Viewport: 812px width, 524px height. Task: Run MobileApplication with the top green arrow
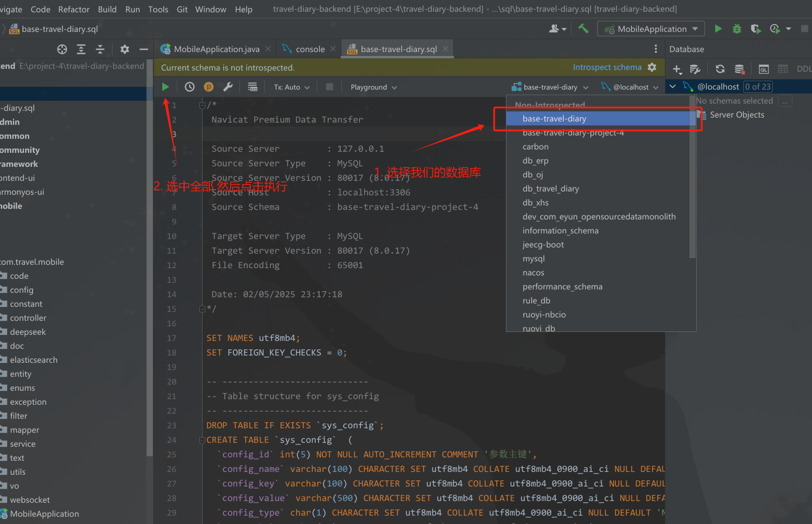[718, 29]
